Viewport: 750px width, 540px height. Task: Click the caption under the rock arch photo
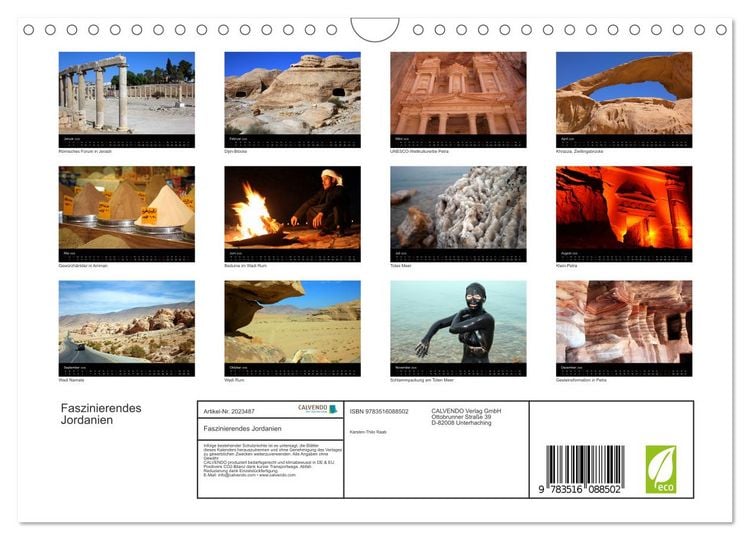(x=579, y=151)
